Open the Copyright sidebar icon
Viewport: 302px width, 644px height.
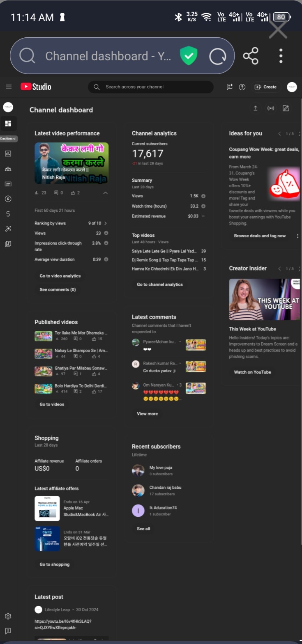[x=8, y=199]
